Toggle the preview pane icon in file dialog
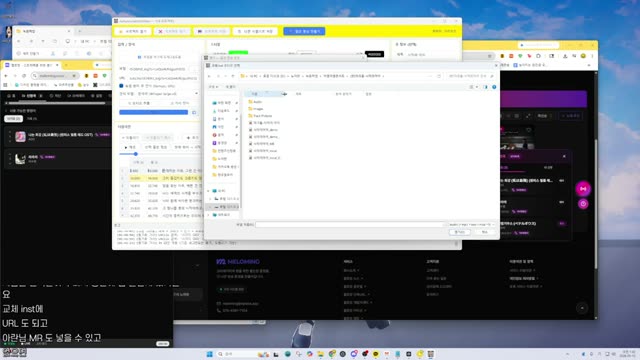 (485, 87)
